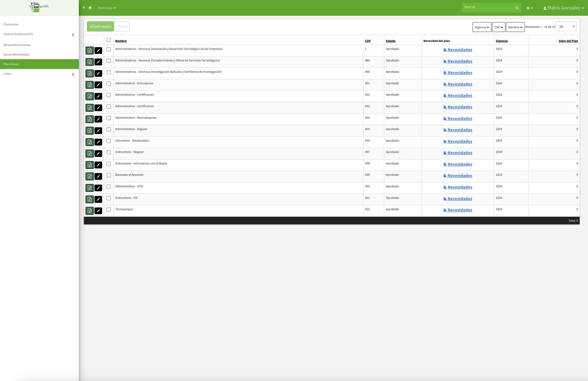Open Banco Necesidades in sidebar
Viewport: 588px width, 381px height.
pos(16,55)
